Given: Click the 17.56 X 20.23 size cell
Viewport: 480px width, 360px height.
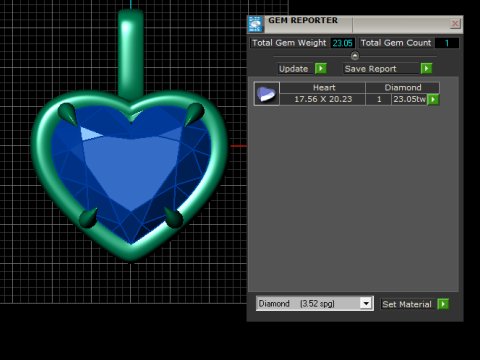Looking at the screenshot, I should 323,99.
